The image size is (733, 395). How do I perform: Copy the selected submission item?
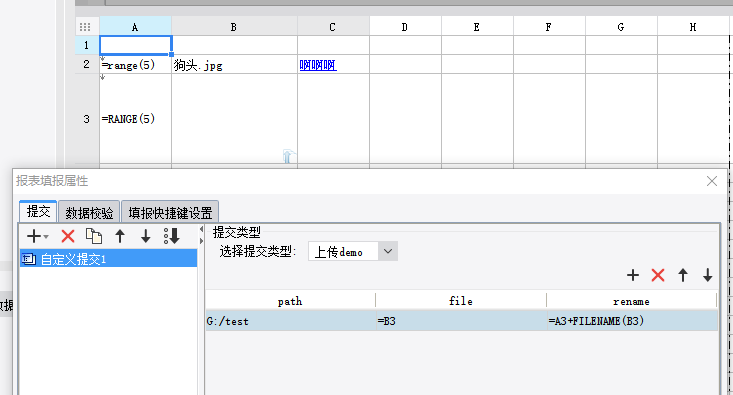[94, 236]
